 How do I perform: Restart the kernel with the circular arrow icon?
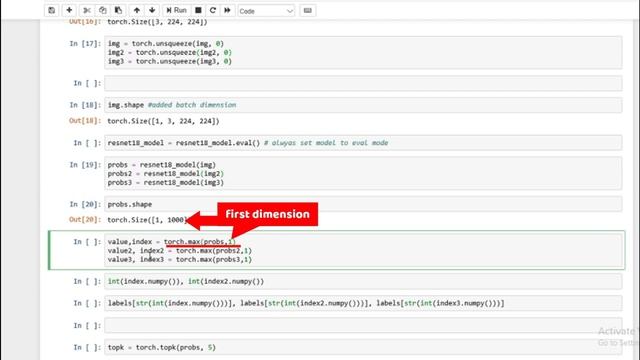pos(213,11)
